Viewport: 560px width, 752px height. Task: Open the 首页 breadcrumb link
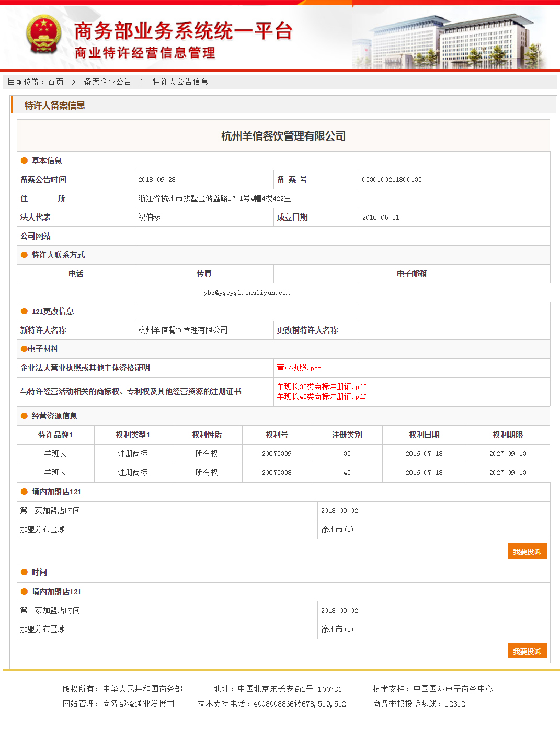click(x=56, y=82)
